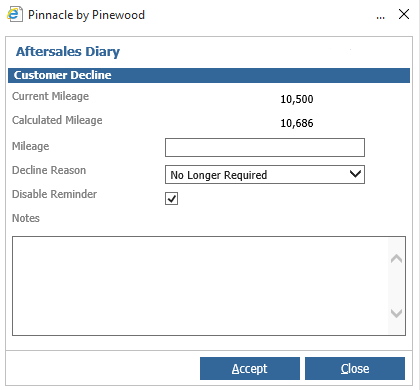The height and width of the screenshot is (390, 420).
Task: Click the down arrow in Notes scrollbar
Action: pyautogui.click(x=396, y=313)
